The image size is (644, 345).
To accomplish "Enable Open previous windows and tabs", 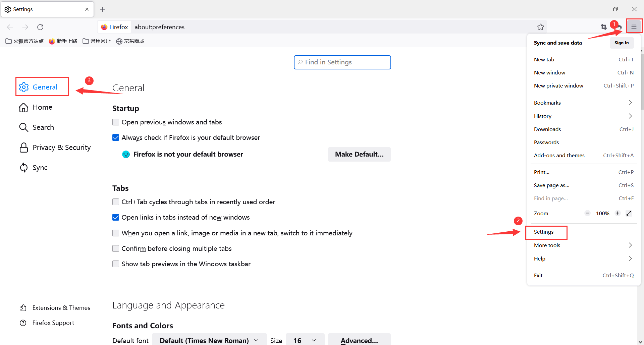I will (116, 122).
